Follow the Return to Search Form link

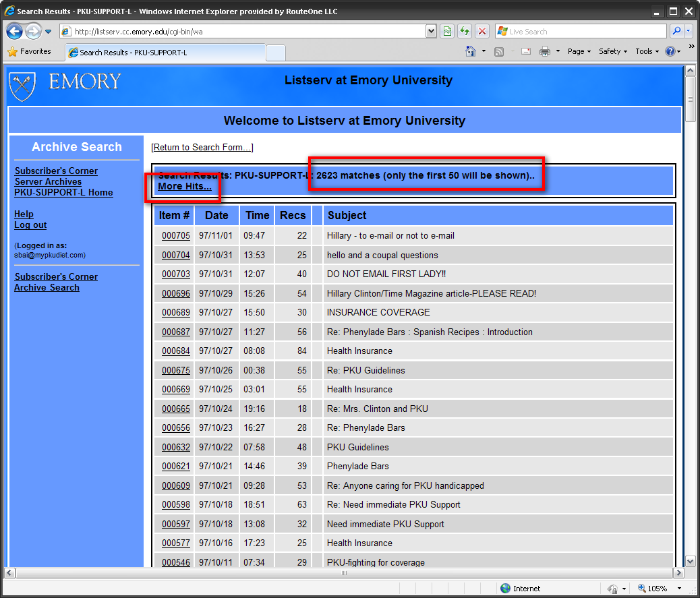tap(202, 147)
